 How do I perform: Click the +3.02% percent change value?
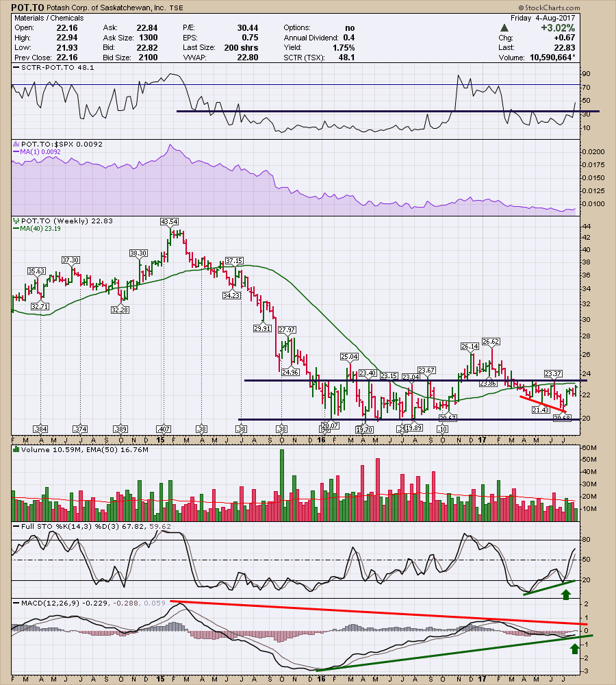point(558,28)
